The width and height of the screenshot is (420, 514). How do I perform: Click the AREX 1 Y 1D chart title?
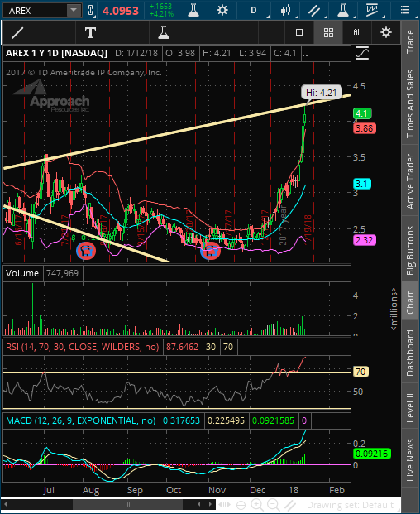(56, 53)
